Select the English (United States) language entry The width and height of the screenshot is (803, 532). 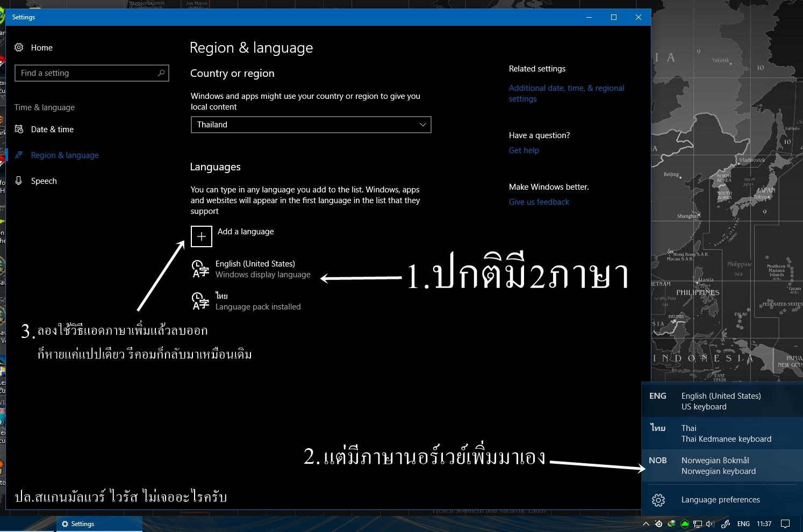[252, 269]
